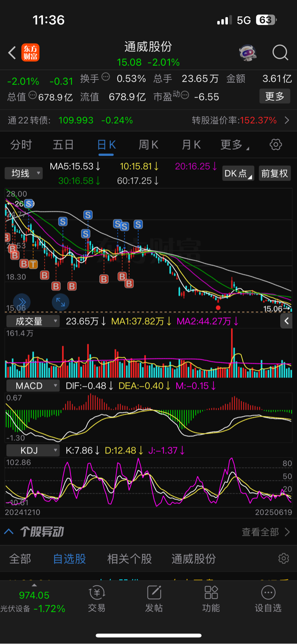Select the 相关个股 filter tab
Viewport: 297px width, 644px height.
click(130, 559)
